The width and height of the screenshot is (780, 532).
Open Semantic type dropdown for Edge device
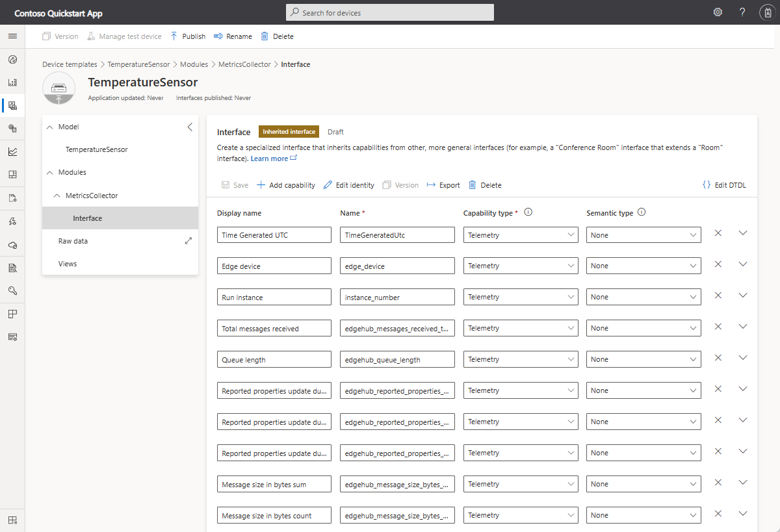643,266
